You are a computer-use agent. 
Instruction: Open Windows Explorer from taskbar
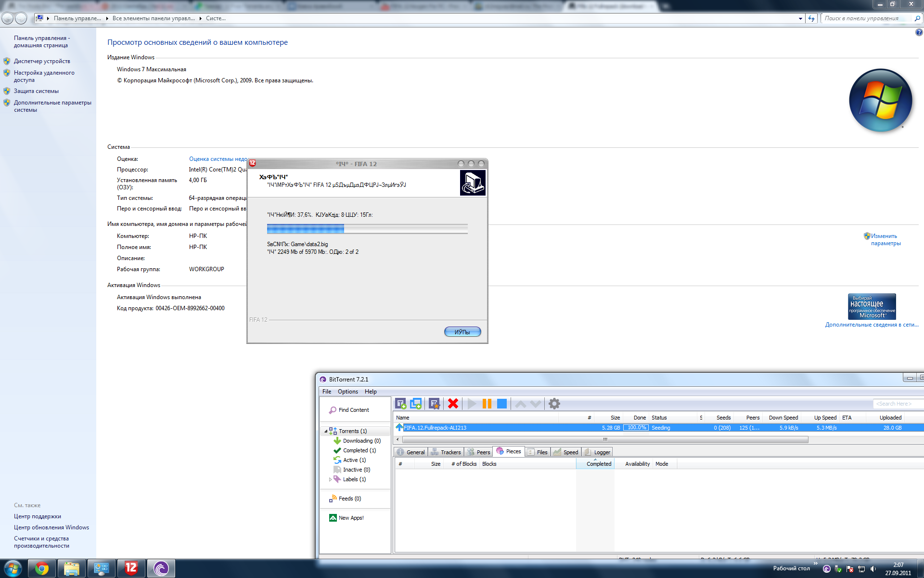tap(72, 569)
